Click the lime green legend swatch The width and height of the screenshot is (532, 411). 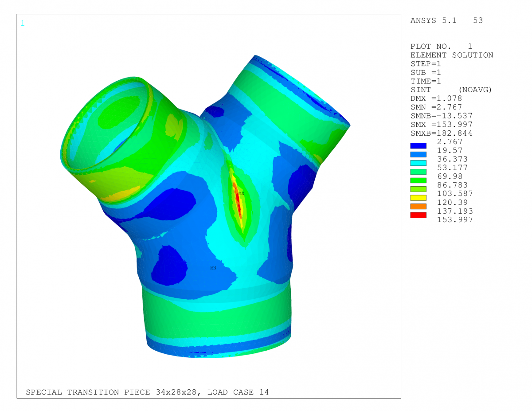(419, 189)
